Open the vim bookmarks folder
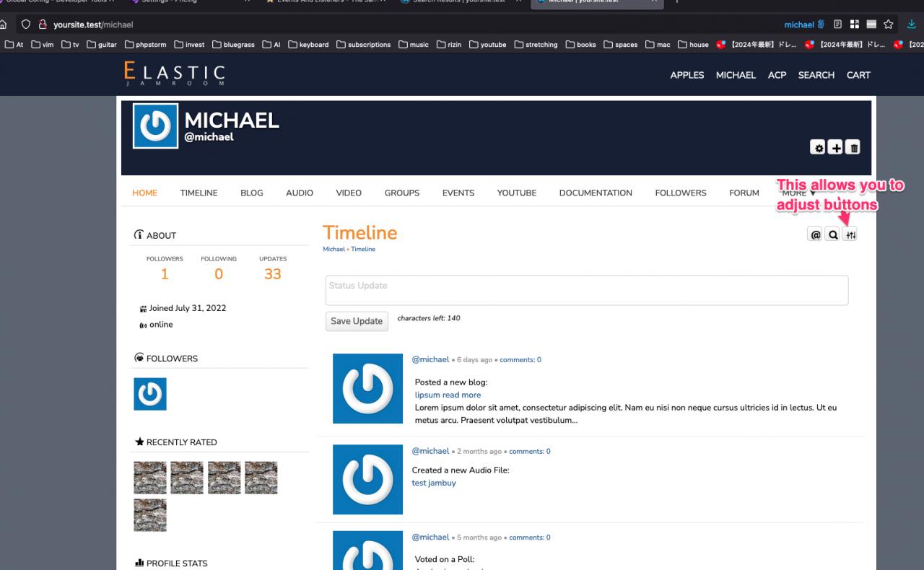This screenshot has height=570, width=924. point(43,45)
